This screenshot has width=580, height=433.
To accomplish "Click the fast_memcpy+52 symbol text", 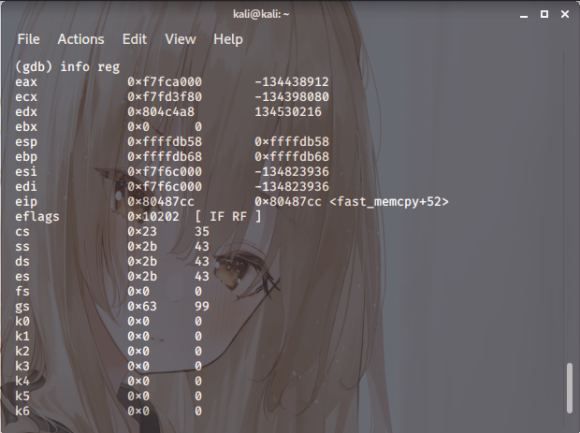I will pyautogui.click(x=388, y=202).
